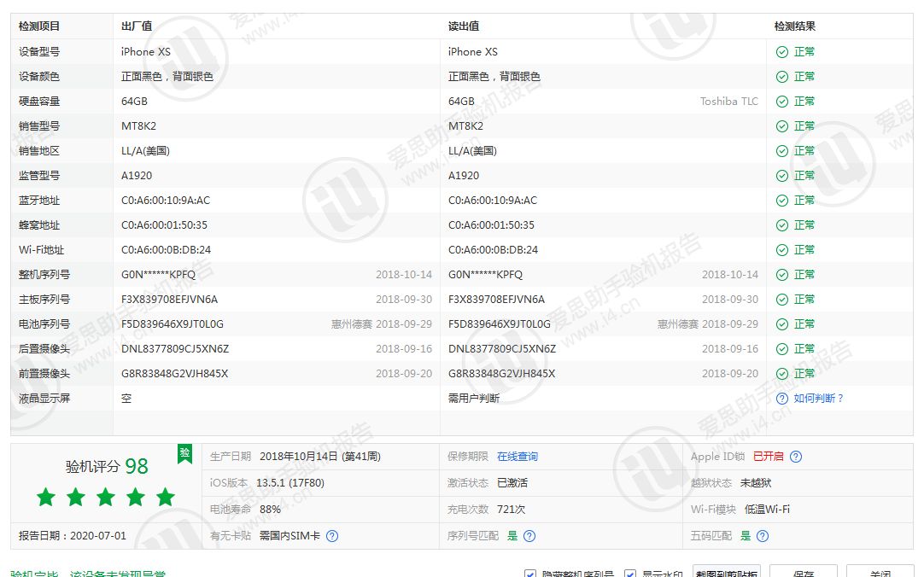
Task: Click the 正常 check icon for 蓝牙地址
Action: pos(782,201)
